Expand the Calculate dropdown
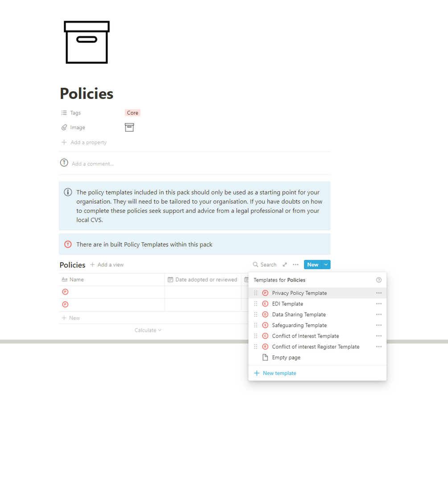The height and width of the screenshot is (485, 448). tap(148, 330)
